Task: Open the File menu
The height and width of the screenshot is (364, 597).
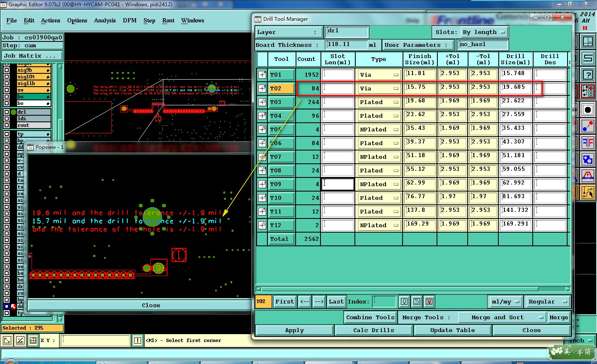Action: [x=12, y=20]
